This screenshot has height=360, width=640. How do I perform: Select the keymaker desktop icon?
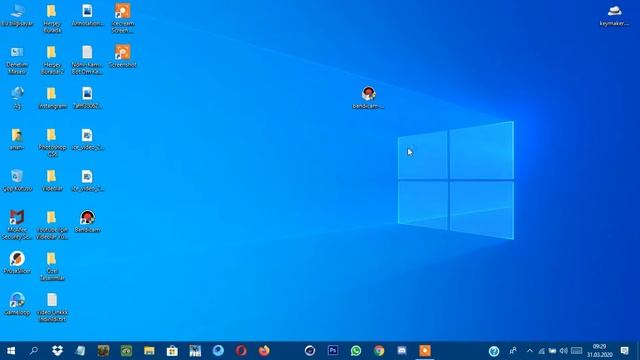614,15
